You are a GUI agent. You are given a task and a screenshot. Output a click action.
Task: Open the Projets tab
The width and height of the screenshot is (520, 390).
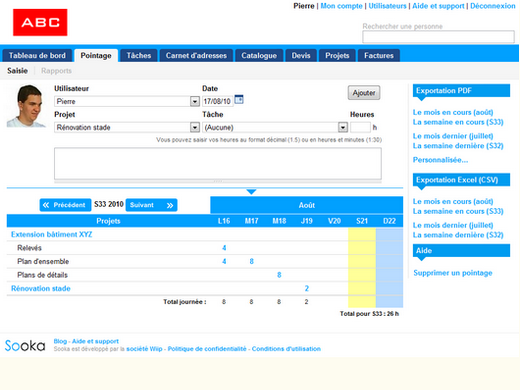(x=337, y=55)
